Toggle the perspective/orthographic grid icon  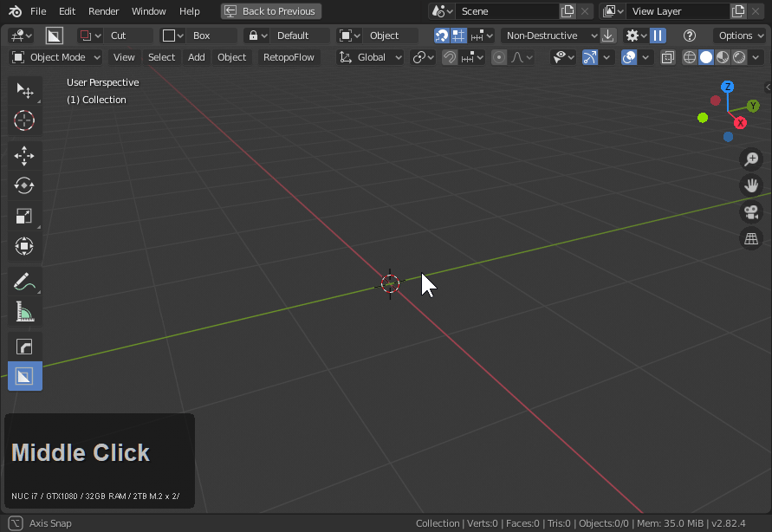click(751, 239)
